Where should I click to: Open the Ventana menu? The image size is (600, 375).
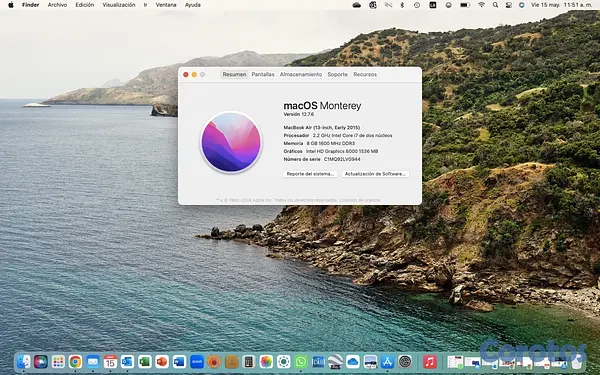point(166,5)
